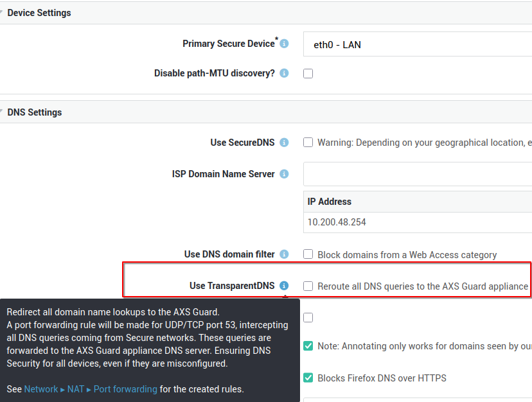The height and width of the screenshot is (402, 532).
Task: Click the ISP Domain Name Server input field
Action: pyautogui.click(x=418, y=174)
